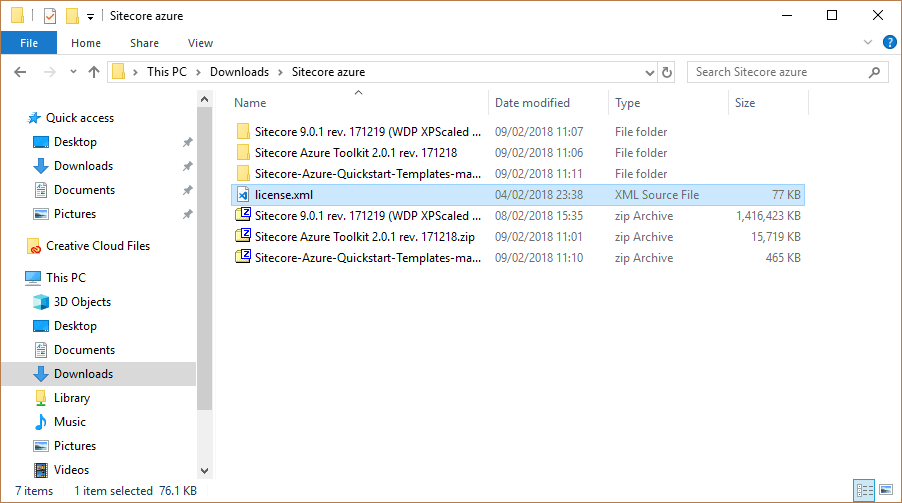Select This PC in navigation pane
Image resolution: width=902 pixels, height=503 pixels.
coord(66,278)
